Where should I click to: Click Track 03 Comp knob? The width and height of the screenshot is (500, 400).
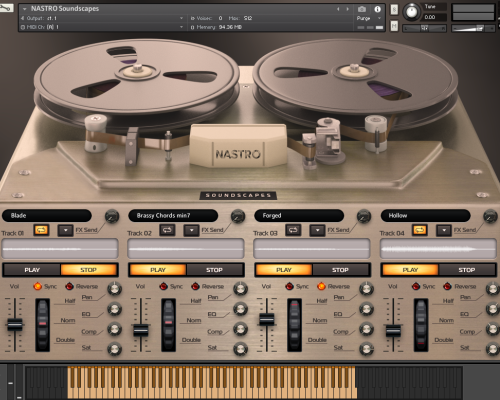tap(366, 329)
